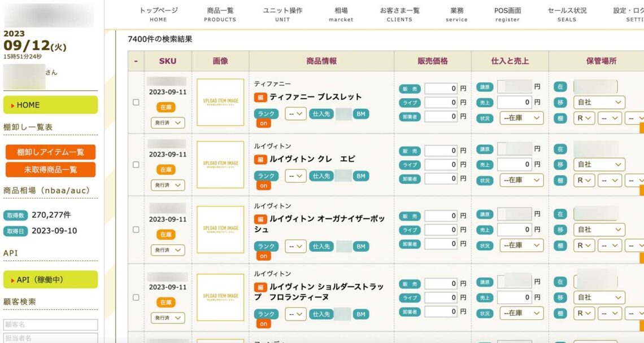Click the upload image placeholder for ルイヴィトン クレ エピ

pos(220,165)
